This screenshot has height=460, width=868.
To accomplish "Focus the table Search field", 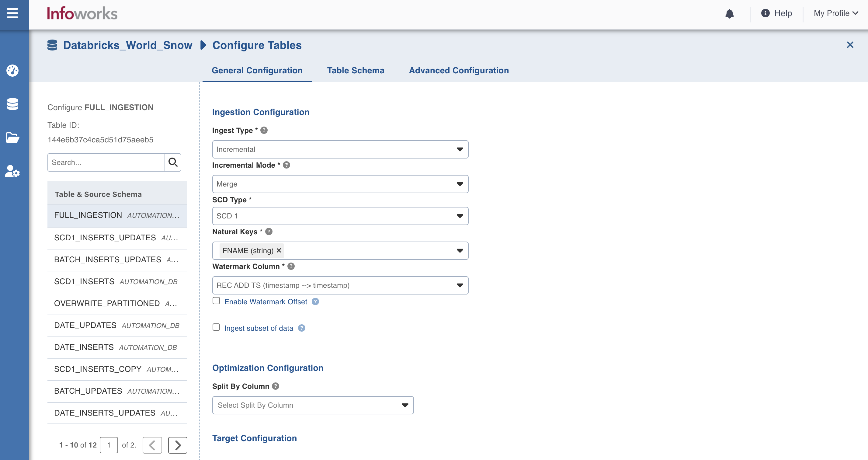I will coord(106,162).
